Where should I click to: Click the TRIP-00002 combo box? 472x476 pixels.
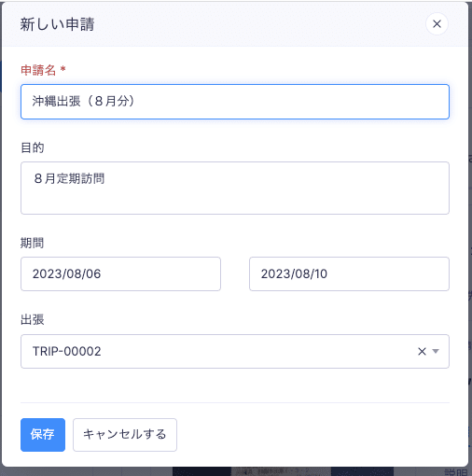point(235,351)
